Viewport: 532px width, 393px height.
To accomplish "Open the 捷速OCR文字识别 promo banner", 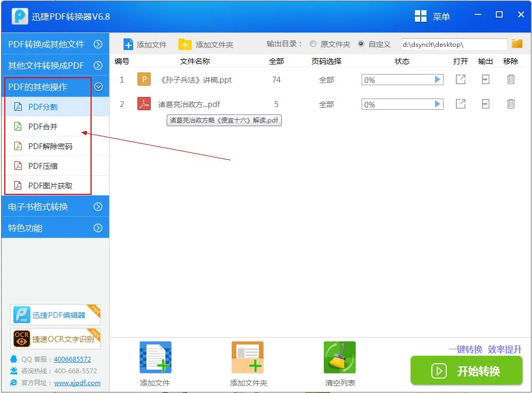I will 55,339.
